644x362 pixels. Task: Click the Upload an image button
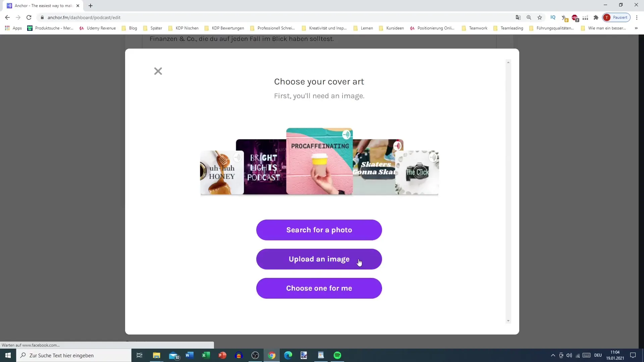[x=319, y=259]
